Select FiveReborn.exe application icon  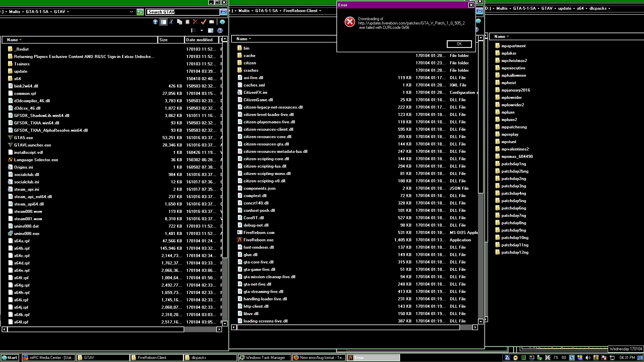click(x=240, y=240)
